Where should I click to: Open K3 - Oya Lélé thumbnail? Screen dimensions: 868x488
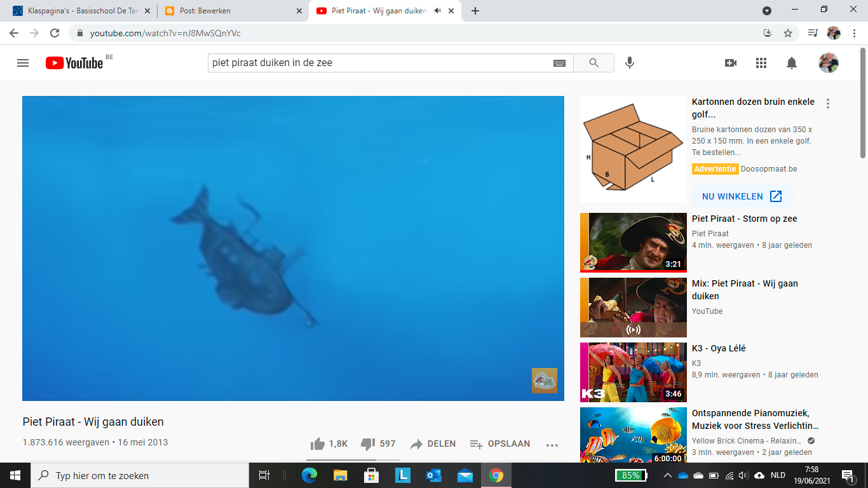pyautogui.click(x=634, y=372)
